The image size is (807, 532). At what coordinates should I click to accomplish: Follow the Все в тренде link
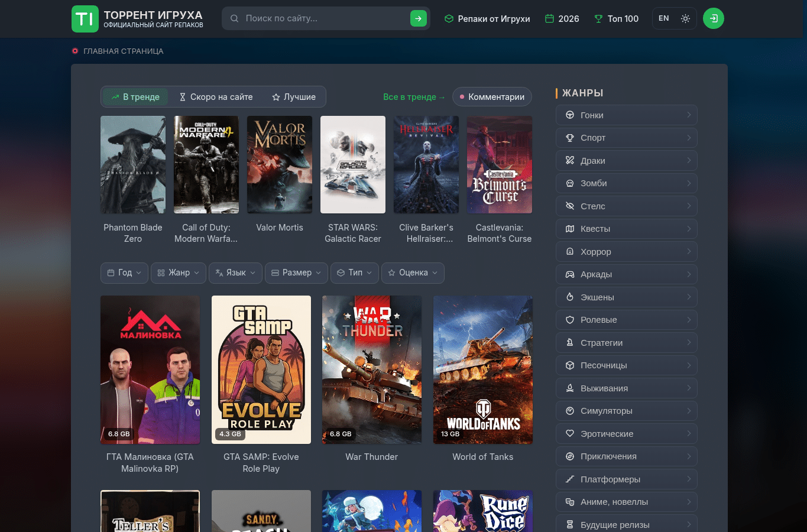(414, 97)
